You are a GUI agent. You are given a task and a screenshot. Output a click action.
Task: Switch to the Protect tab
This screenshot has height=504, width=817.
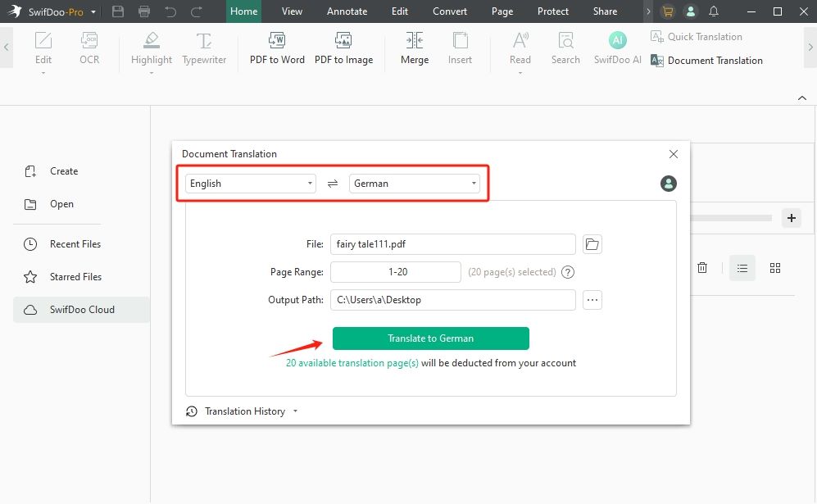(x=553, y=11)
